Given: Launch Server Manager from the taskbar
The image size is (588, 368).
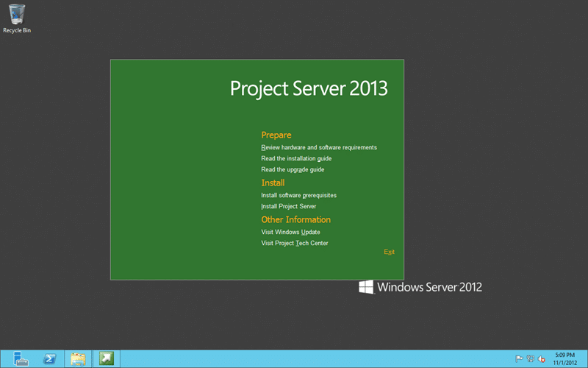Looking at the screenshot, I should coord(21,358).
